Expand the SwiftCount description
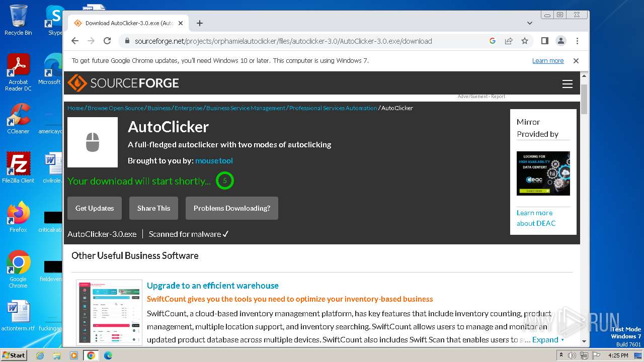This screenshot has width=644, height=362. [x=548, y=340]
